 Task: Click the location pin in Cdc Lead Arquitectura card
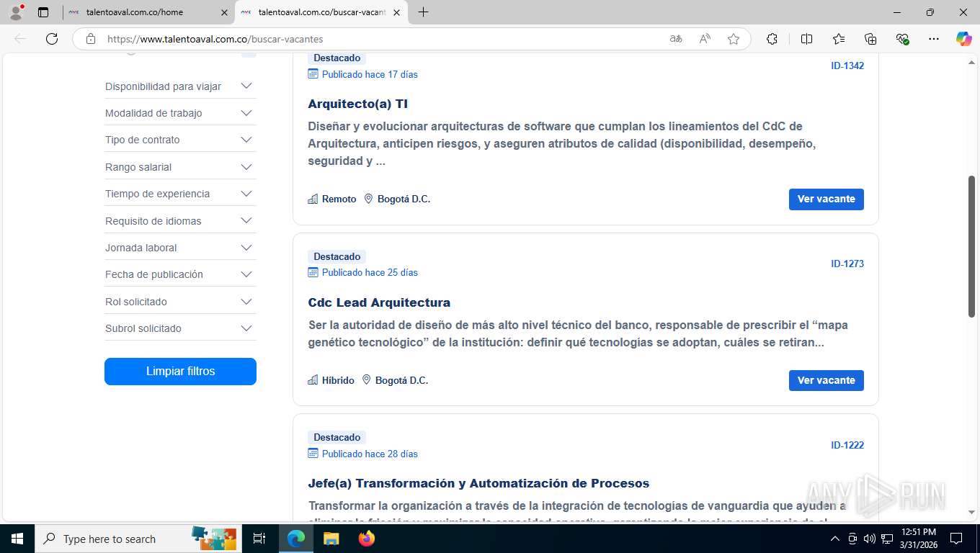366,379
